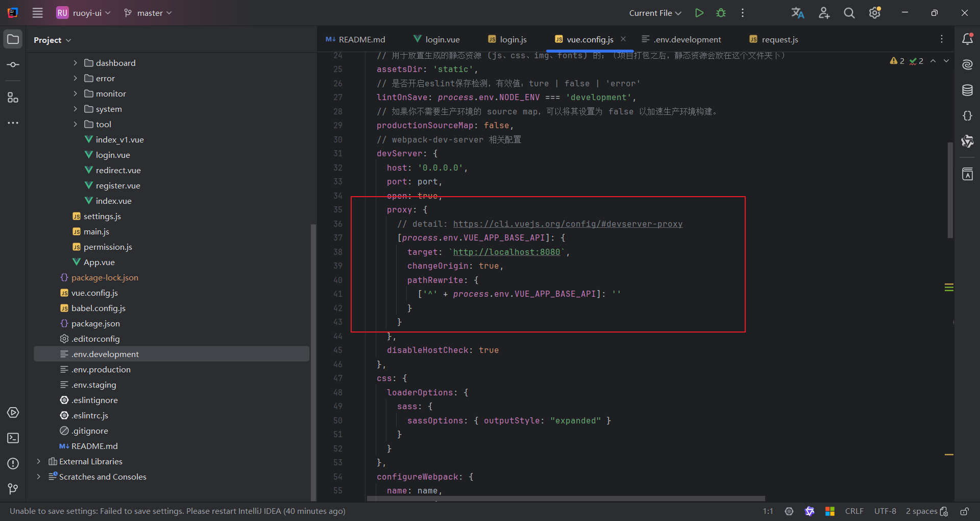Viewport: 980px width, 521px height.
Task: Open Search Everywhere magnifier
Action: point(849,13)
